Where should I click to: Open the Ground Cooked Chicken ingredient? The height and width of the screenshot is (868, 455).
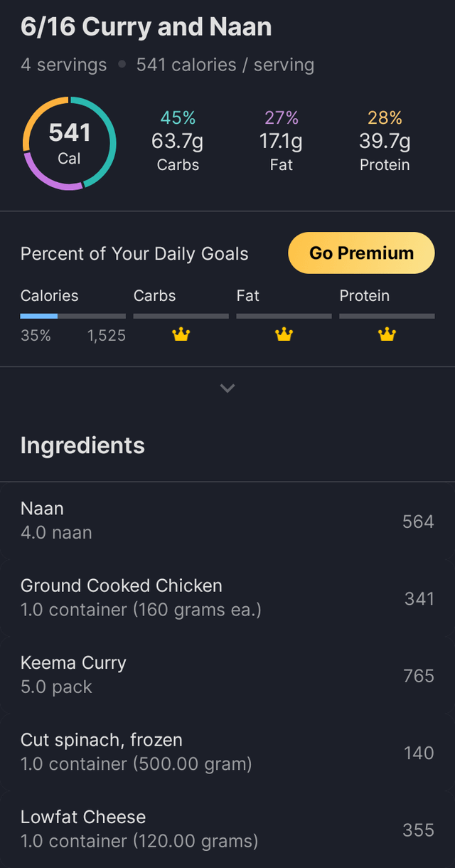(227, 598)
